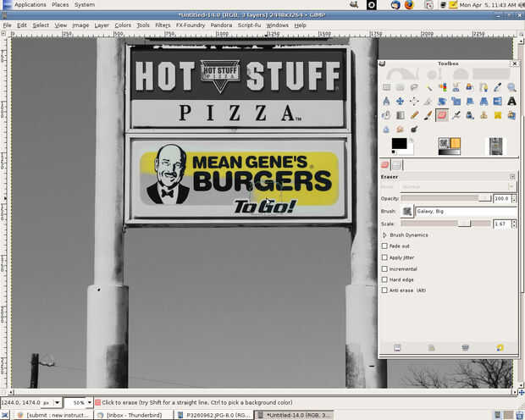Switch to the Inbox - Thunderbird taskbar window
525x420 pixels.
134,415
